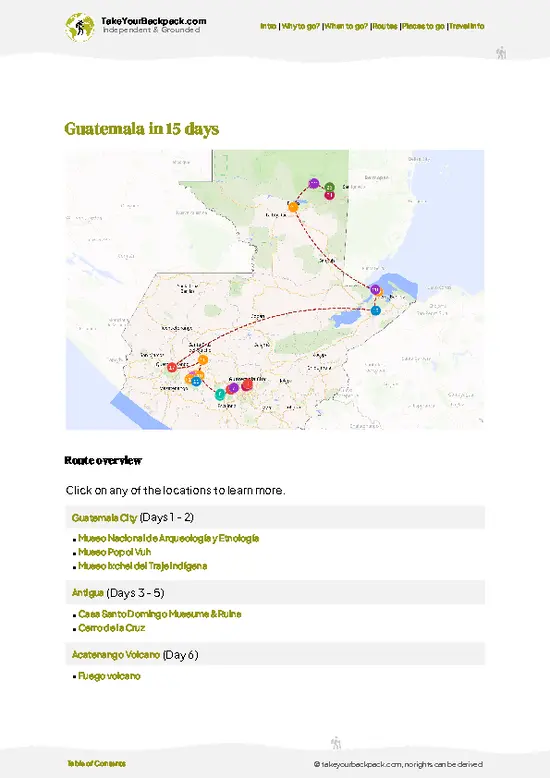This screenshot has width=550, height=778.
Task: Click the '(Days 3 - 5)' text
Action: coord(136,593)
